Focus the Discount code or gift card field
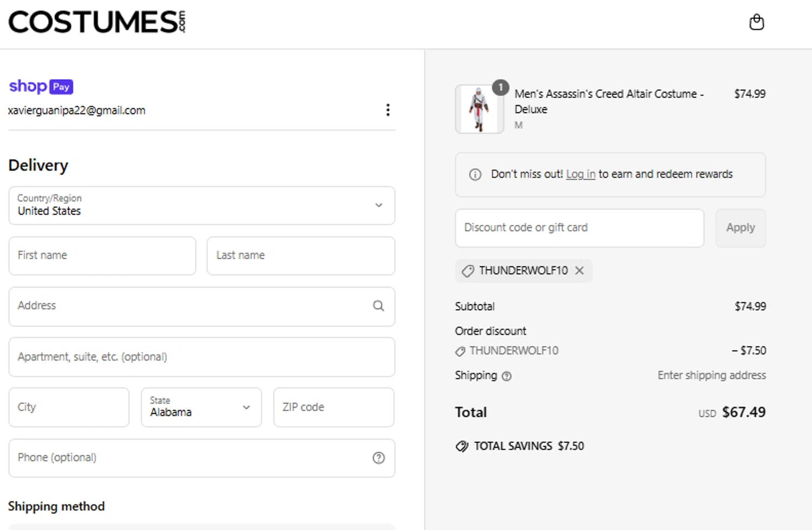Viewport: 812px width, 530px height. 580,228
